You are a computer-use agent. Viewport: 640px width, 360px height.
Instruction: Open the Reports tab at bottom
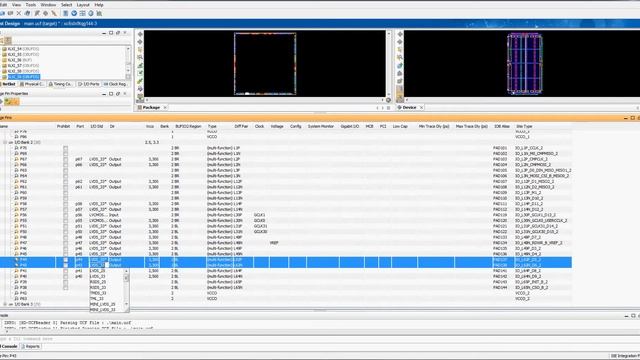[31, 347]
